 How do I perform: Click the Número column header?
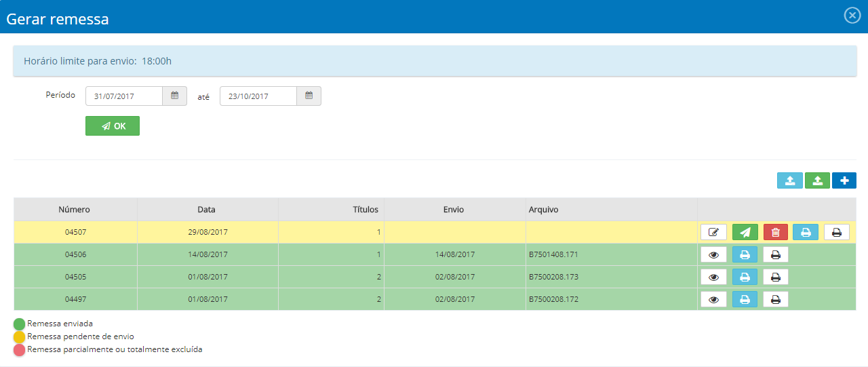(x=75, y=210)
